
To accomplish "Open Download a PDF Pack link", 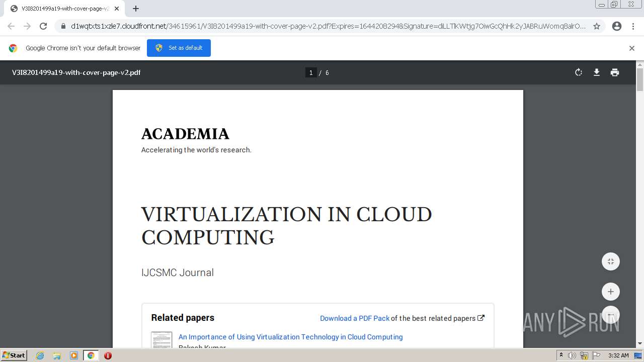I will pyautogui.click(x=355, y=318).
